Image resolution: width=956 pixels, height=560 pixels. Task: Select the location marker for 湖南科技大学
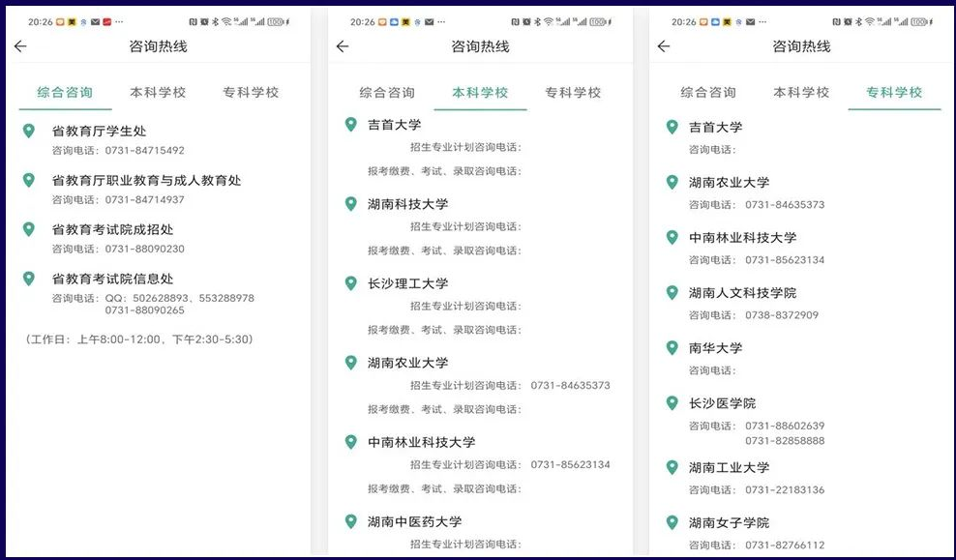pos(350,204)
